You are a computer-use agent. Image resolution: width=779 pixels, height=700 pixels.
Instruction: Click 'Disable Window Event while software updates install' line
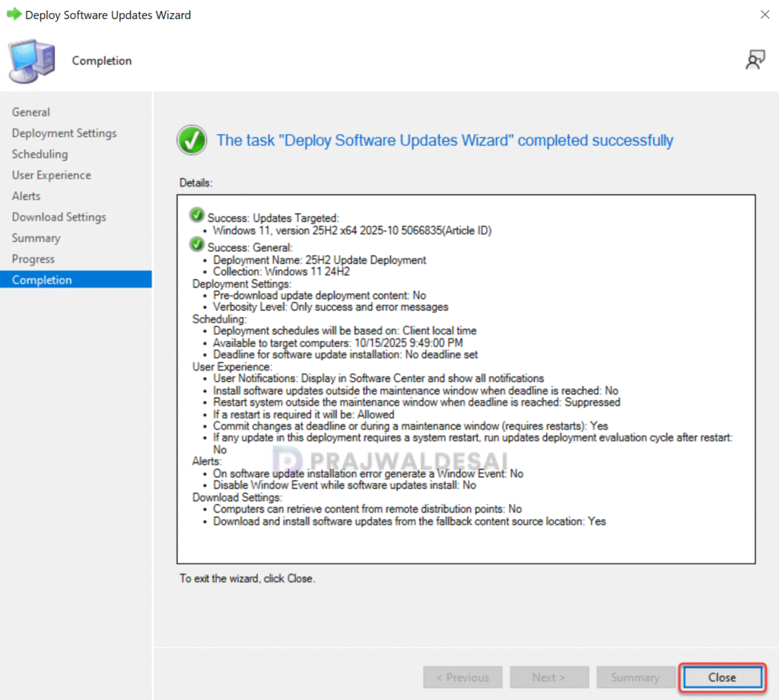(x=345, y=485)
